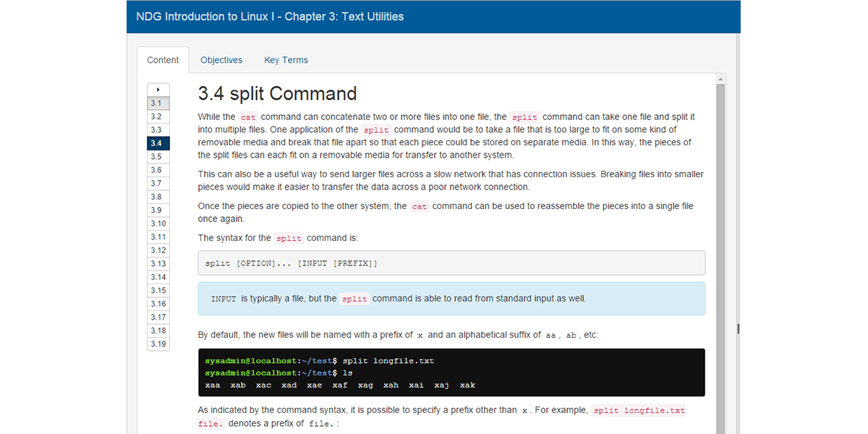Go to section 3.9
Viewport: 868px width, 434px height.
click(158, 210)
